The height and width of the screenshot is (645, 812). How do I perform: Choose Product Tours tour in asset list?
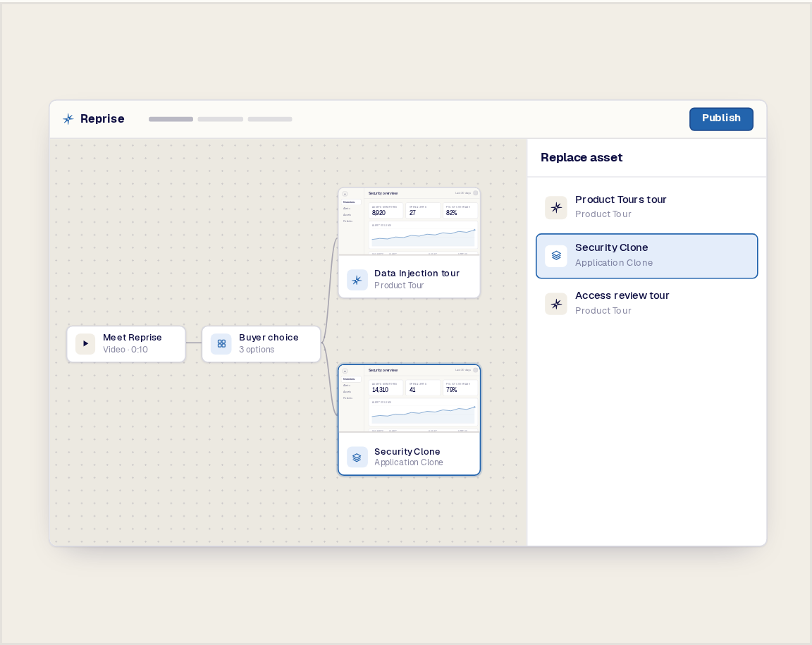click(x=647, y=207)
